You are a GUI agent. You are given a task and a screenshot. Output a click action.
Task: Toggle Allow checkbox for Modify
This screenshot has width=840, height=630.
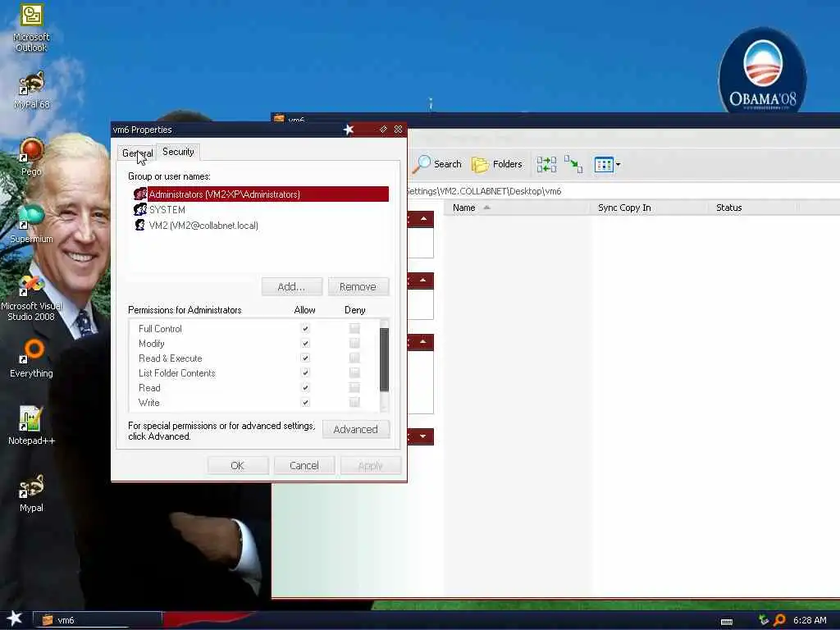coord(305,343)
